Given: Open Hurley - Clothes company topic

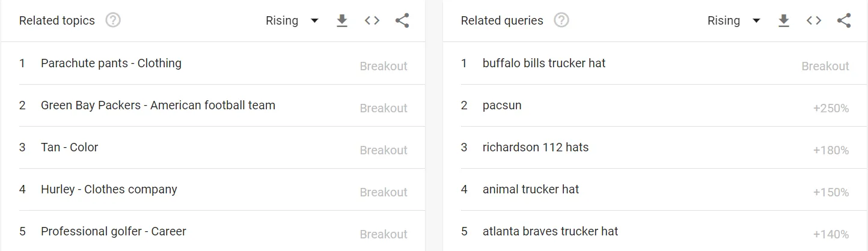Looking at the screenshot, I should pos(213,190).
